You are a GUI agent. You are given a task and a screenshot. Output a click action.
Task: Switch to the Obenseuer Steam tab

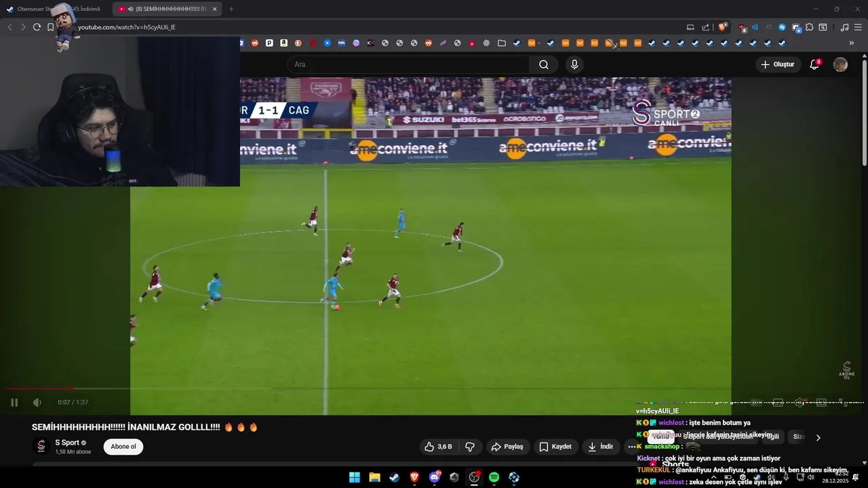54,9
